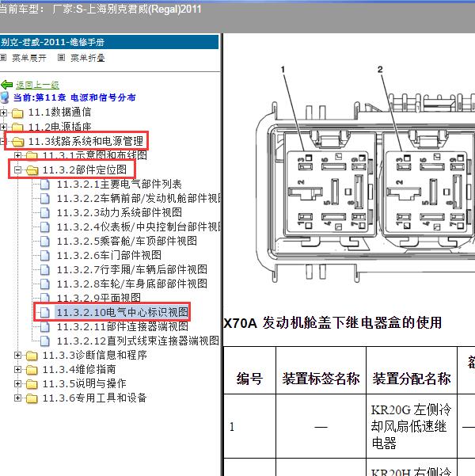Expand the 11.3.3诊断信息和程序 node

17,355
